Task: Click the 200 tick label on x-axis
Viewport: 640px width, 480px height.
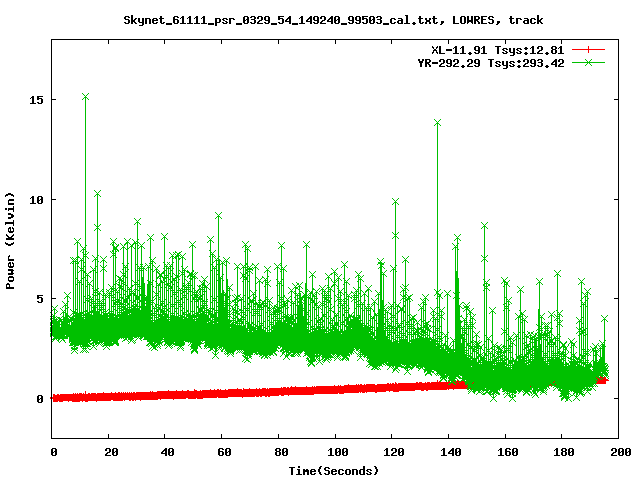Action: click(x=619, y=452)
